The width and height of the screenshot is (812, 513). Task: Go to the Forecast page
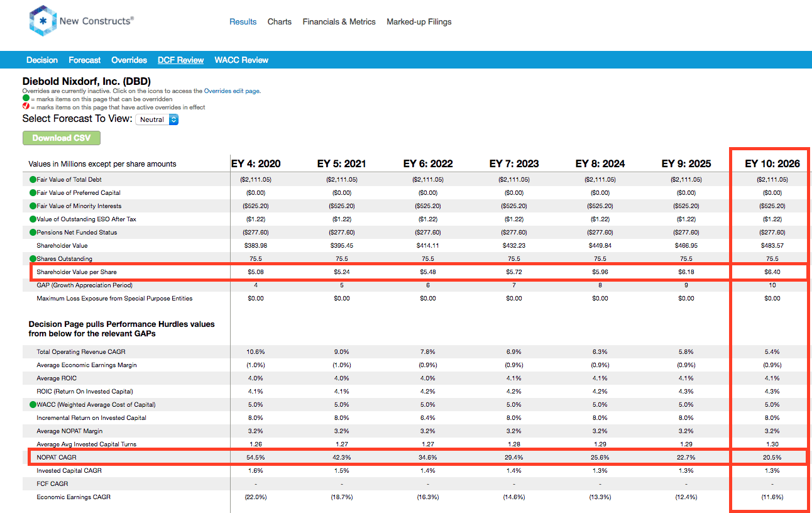pos(85,60)
